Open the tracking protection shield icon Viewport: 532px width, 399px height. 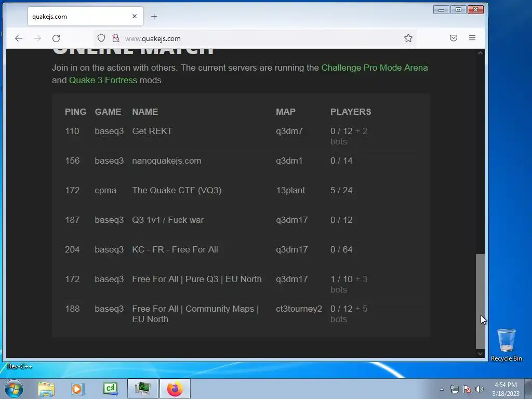click(x=101, y=38)
